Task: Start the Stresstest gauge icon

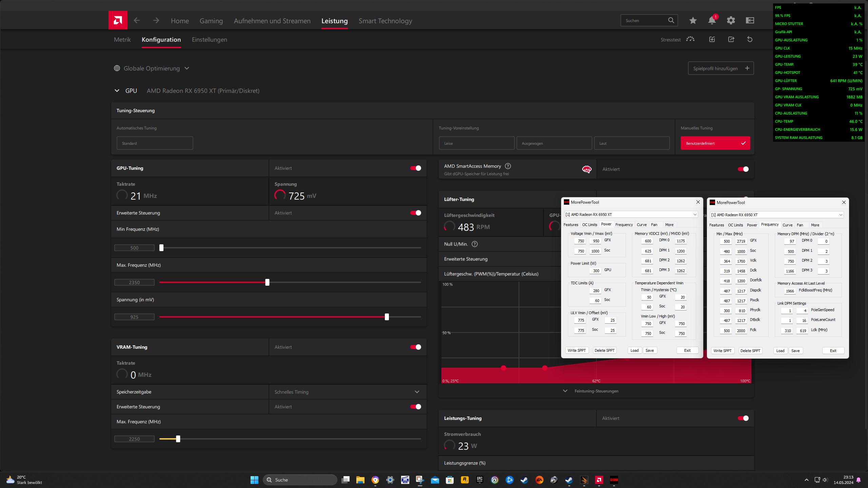Action: point(690,40)
